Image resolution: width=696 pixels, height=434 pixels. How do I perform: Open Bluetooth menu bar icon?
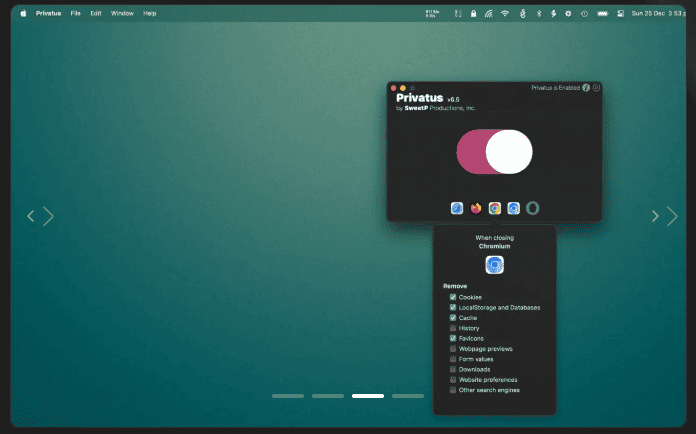pos(539,14)
